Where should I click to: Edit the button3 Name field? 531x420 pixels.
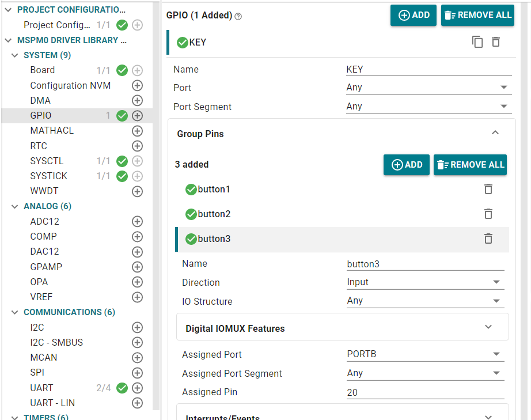[426, 264]
